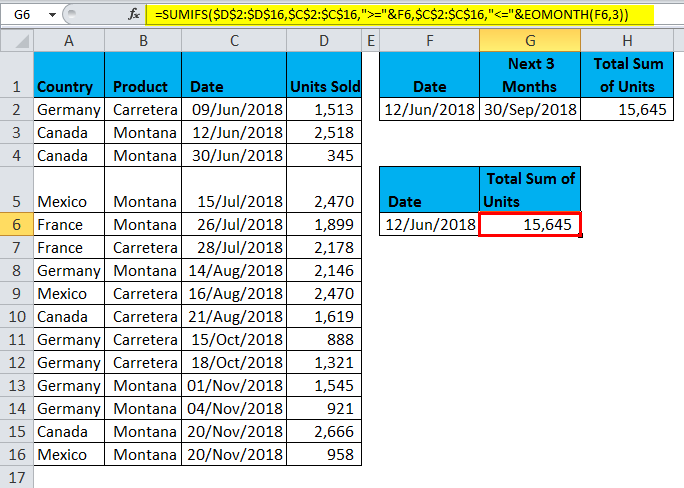Image resolution: width=684 pixels, height=488 pixels.
Task: Select units value 2,146
Action: tap(324, 270)
